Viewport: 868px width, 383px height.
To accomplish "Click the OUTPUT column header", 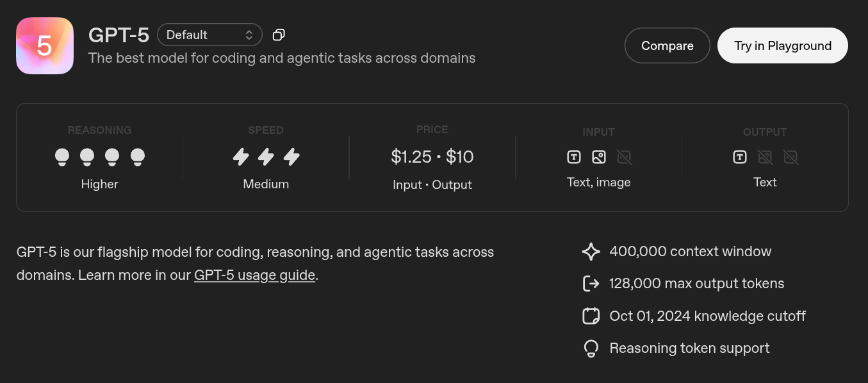I will (x=765, y=132).
